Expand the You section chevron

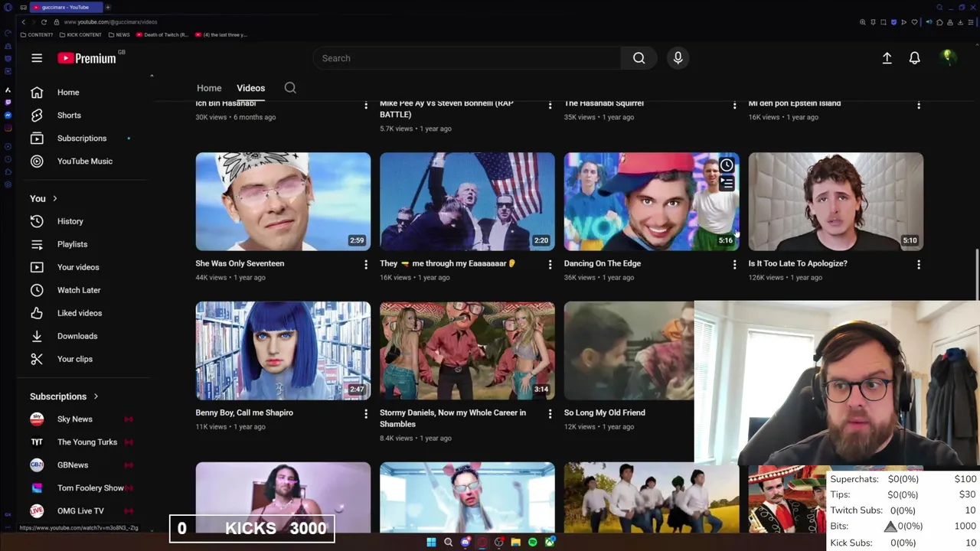54,199
